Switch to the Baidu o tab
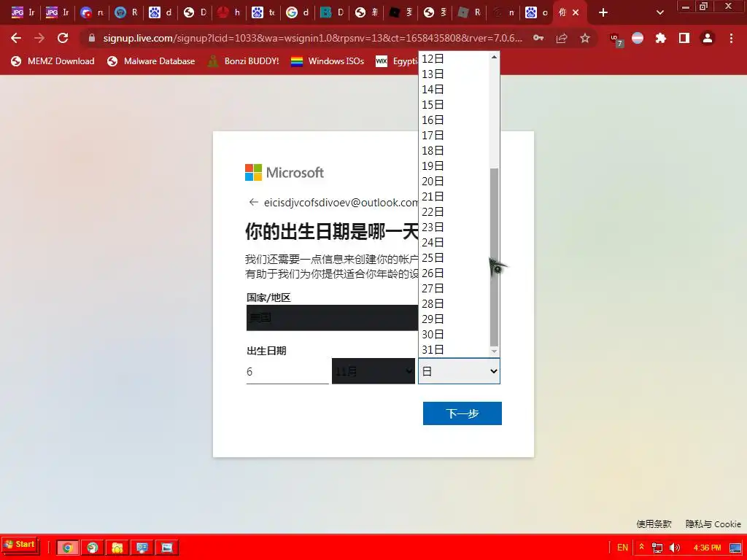 (537, 13)
